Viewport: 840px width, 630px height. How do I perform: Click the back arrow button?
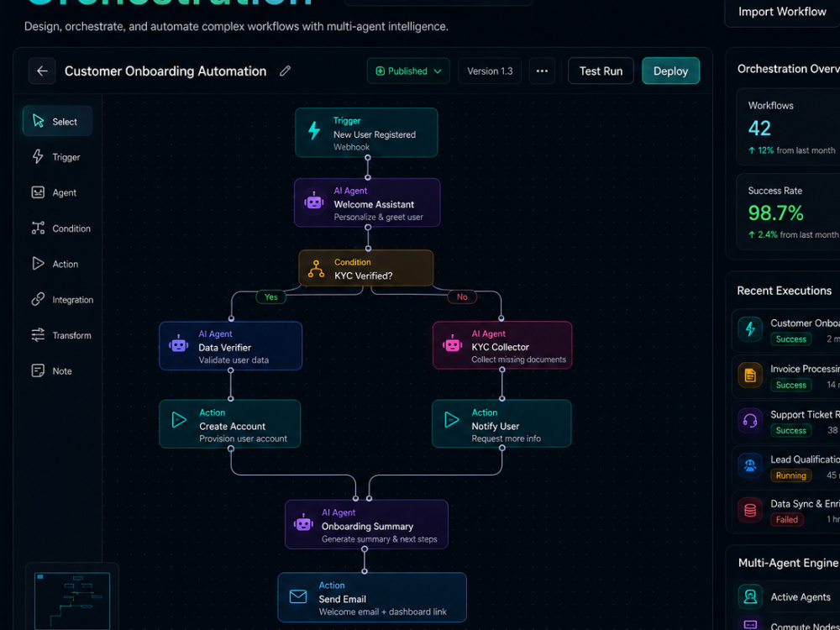click(42, 71)
